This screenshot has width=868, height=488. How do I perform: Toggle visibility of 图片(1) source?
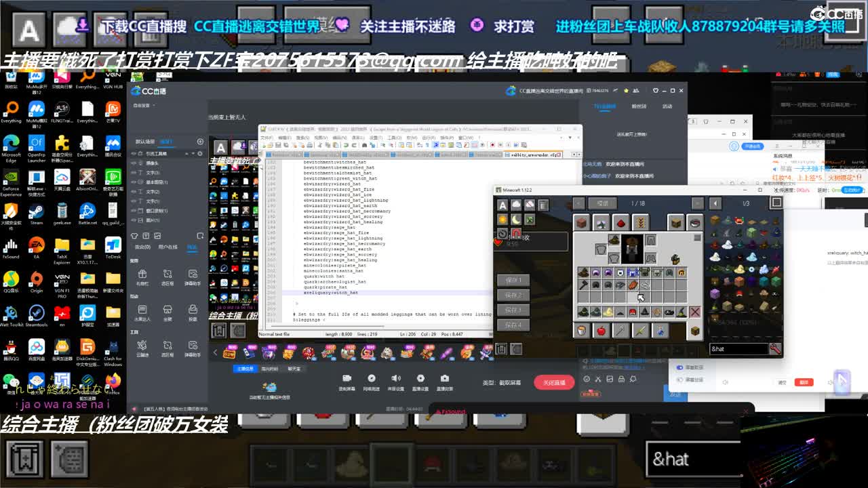[x=134, y=220]
